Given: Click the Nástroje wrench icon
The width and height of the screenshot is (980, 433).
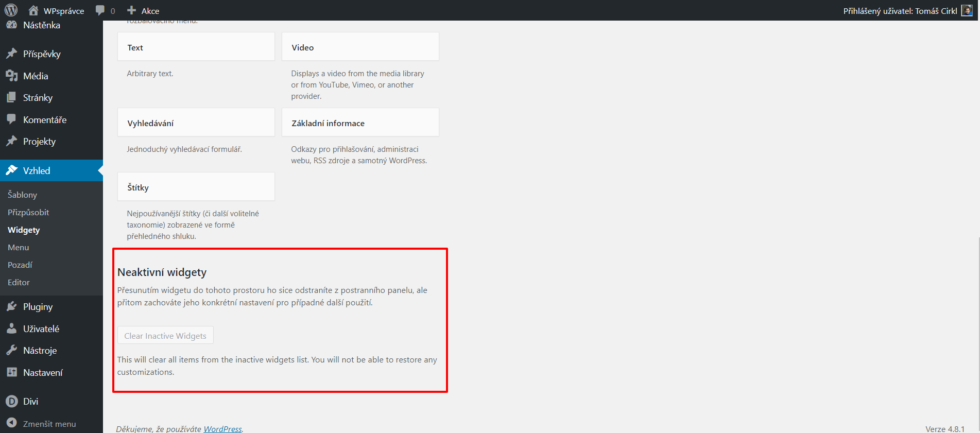Looking at the screenshot, I should (11, 350).
